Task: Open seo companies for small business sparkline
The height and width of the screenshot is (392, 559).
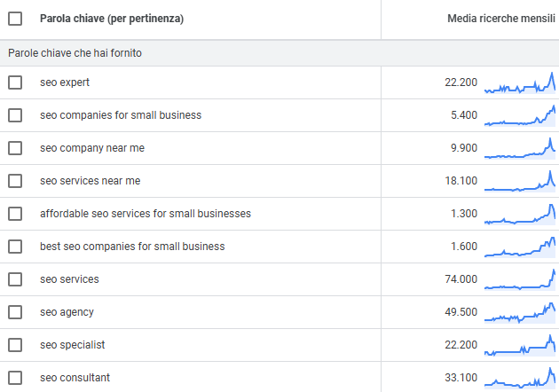Action: click(x=520, y=115)
